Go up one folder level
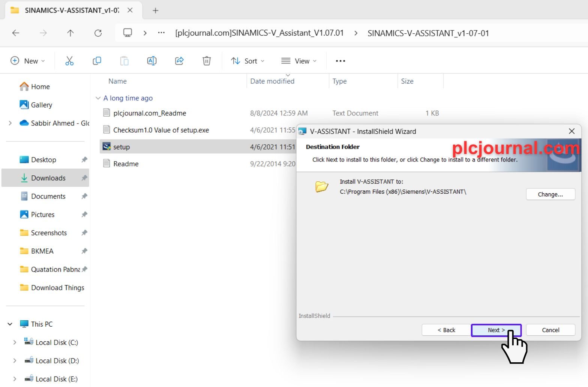Viewport: 588px width, 387px height. pos(70,33)
